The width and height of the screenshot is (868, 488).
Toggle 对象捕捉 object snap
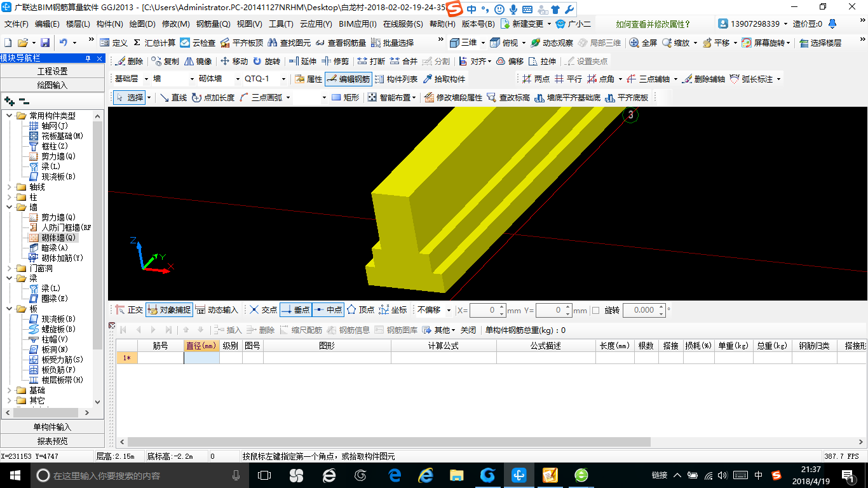coord(169,310)
